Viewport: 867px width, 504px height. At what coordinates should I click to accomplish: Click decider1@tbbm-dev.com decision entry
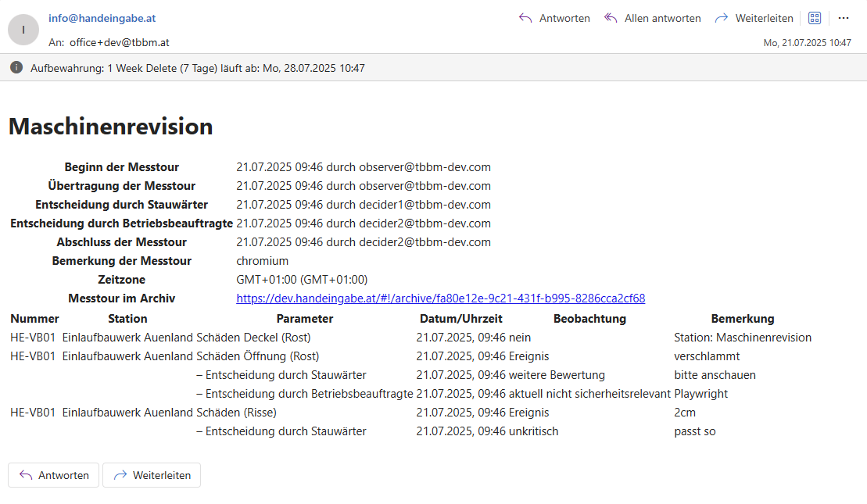[364, 205]
